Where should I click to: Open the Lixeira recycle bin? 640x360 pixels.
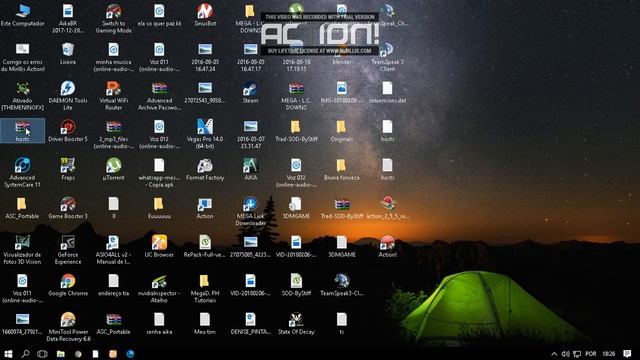[x=68, y=54]
